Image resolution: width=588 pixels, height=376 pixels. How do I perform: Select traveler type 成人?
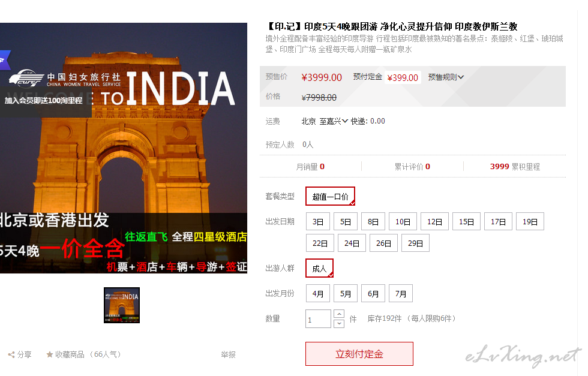(x=319, y=268)
